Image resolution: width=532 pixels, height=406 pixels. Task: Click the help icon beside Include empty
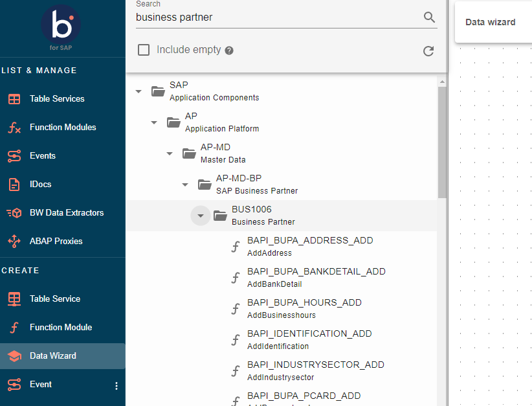pos(229,51)
